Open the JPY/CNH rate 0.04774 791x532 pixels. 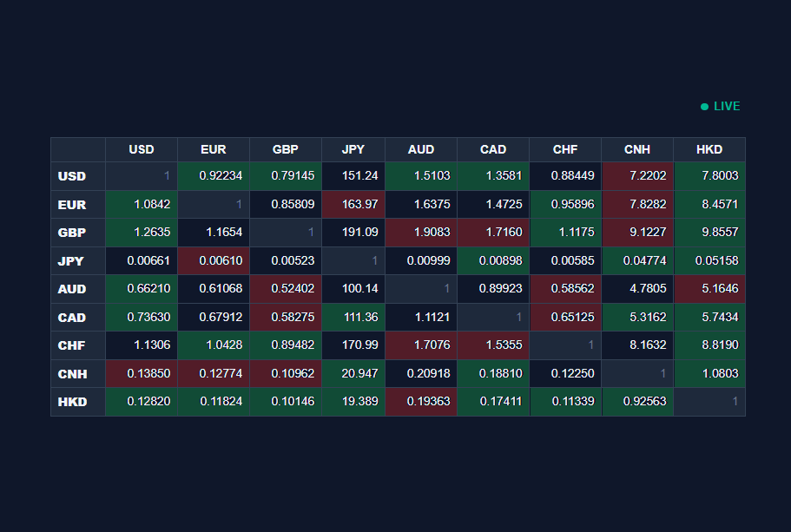[x=637, y=260]
